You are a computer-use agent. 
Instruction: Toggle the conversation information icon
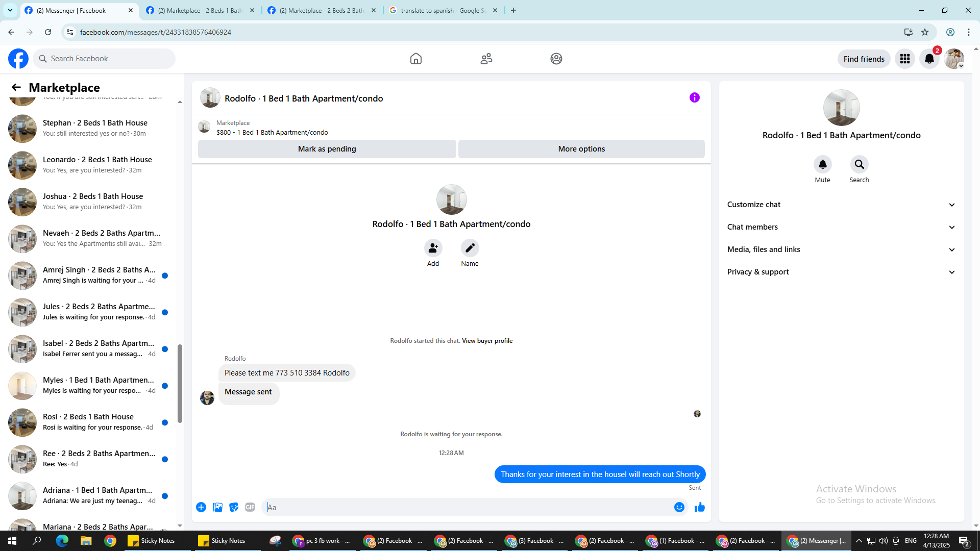[695, 97]
